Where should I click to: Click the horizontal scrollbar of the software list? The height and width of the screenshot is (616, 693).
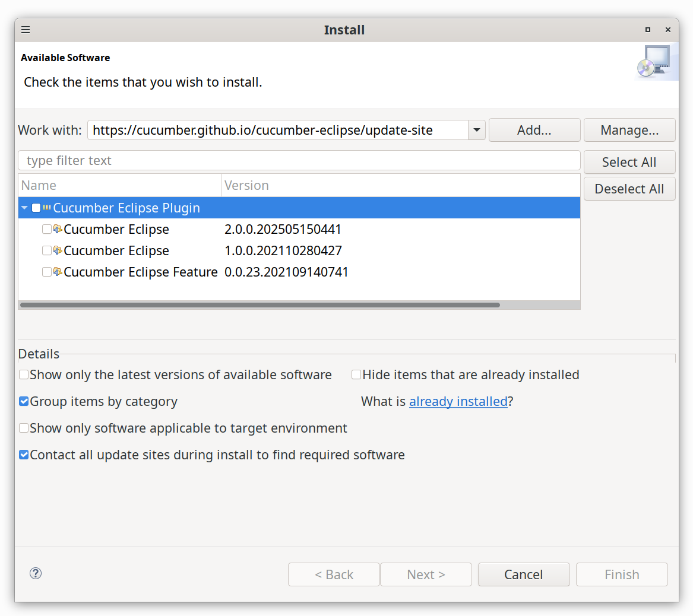pyautogui.click(x=260, y=304)
